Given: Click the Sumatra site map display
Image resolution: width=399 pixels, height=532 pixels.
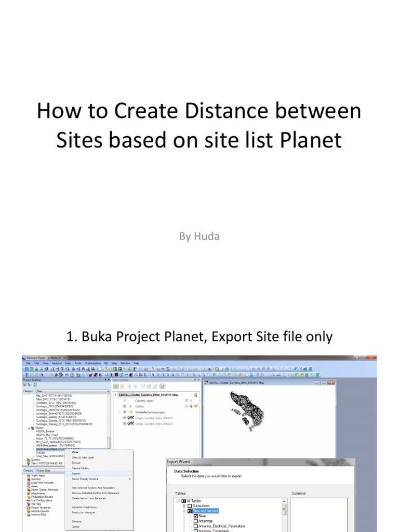Looking at the screenshot, I should click(x=247, y=411).
